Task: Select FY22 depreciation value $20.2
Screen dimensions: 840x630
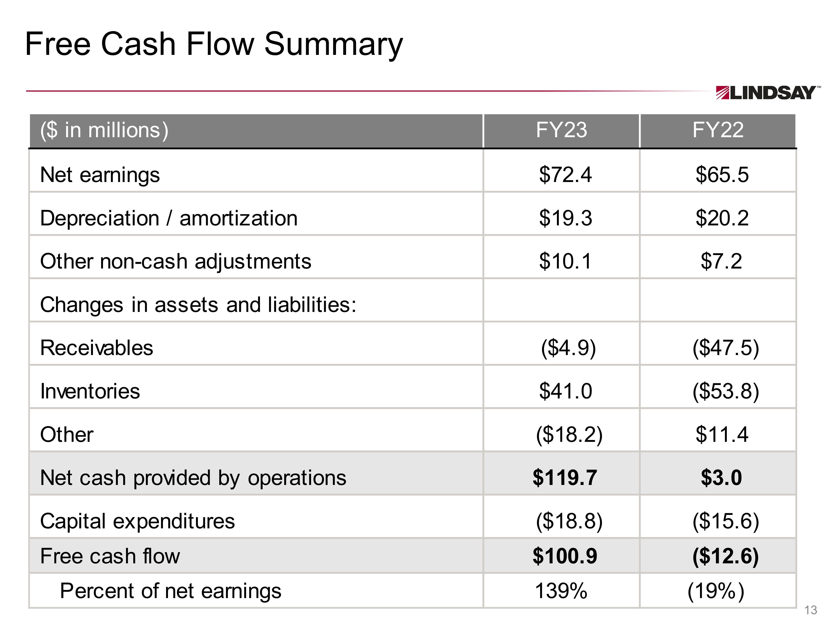Action: (722, 218)
